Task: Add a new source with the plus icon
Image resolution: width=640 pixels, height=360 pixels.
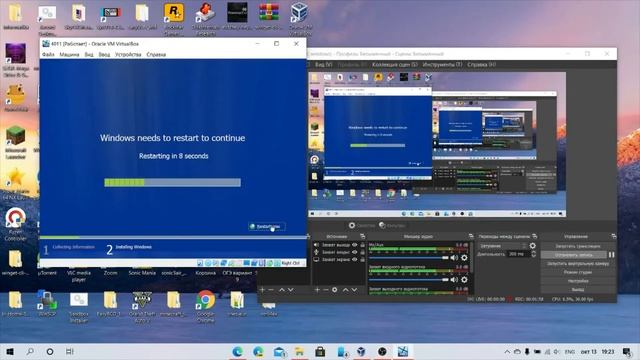Action: [317, 290]
